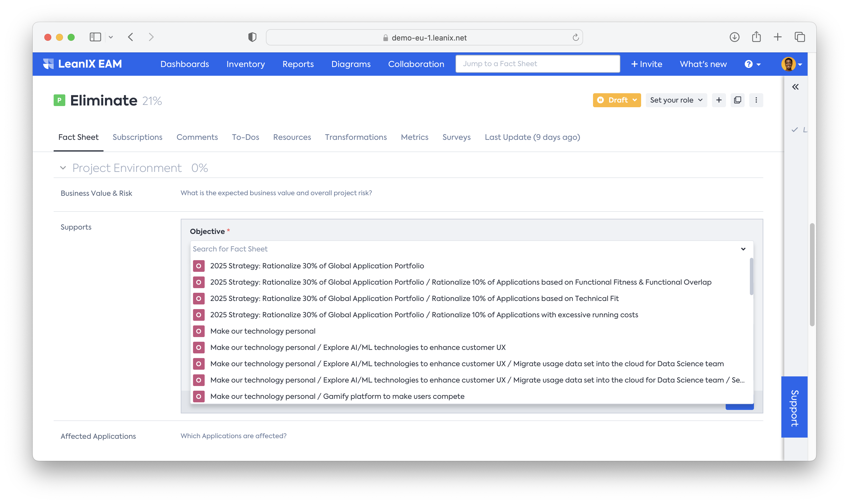Click Safari privacy shield icon

point(252,37)
